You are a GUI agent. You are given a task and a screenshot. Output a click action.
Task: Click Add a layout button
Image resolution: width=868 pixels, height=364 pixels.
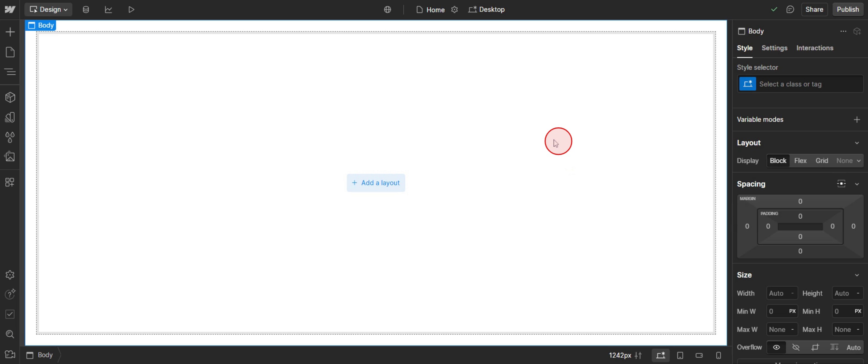[x=376, y=183]
